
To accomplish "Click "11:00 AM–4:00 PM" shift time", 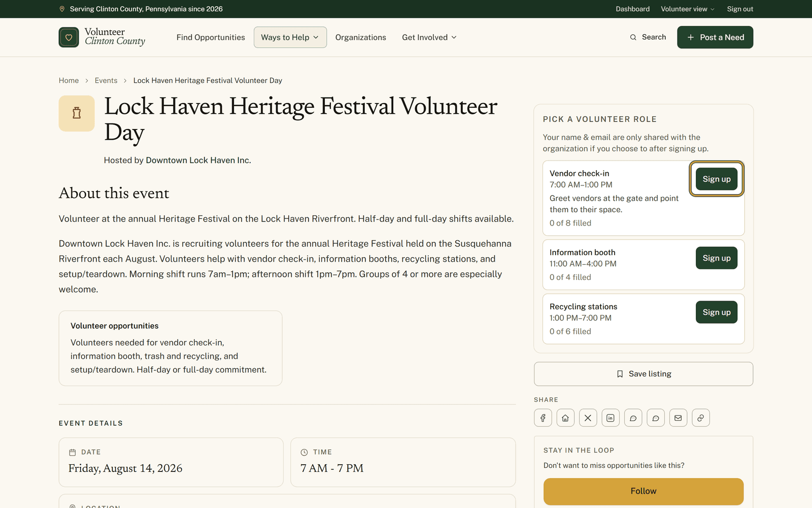I will click(x=583, y=264).
